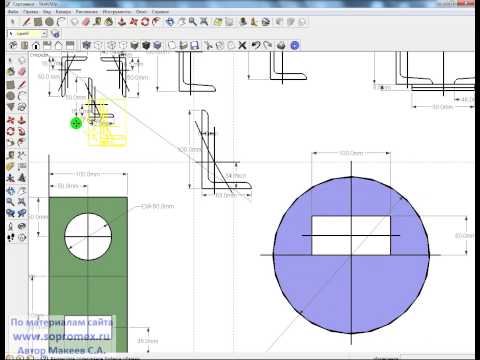Pick the pink Eraser in top toolbar
Image resolution: width=480 pixels, height=360 pixels.
click(86, 22)
